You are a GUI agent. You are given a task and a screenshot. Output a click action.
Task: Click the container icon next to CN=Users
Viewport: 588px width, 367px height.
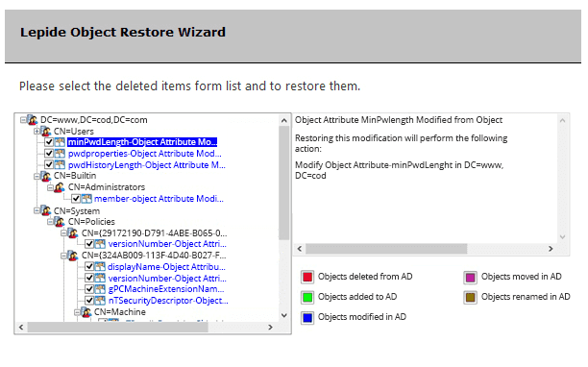coord(46,132)
